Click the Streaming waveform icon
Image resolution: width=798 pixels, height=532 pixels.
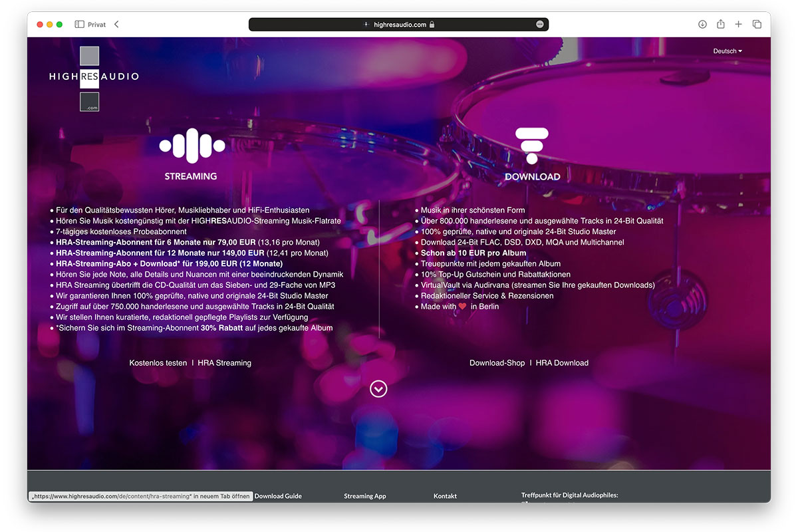pyautogui.click(x=192, y=146)
